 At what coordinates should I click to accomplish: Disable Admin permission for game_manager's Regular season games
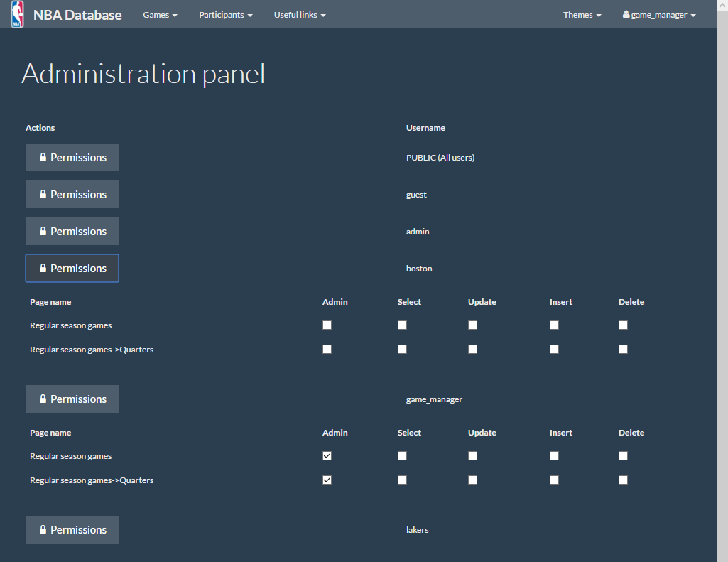(x=327, y=455)
